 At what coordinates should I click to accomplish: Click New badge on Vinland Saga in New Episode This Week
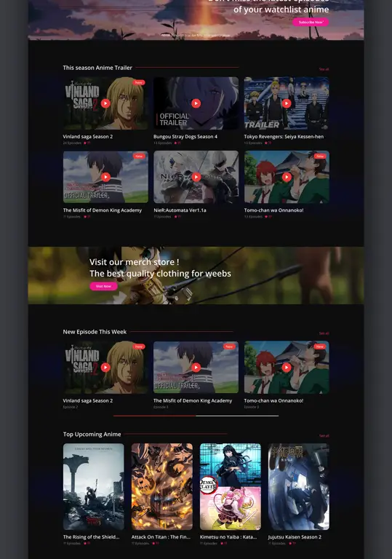click(139, 346)
